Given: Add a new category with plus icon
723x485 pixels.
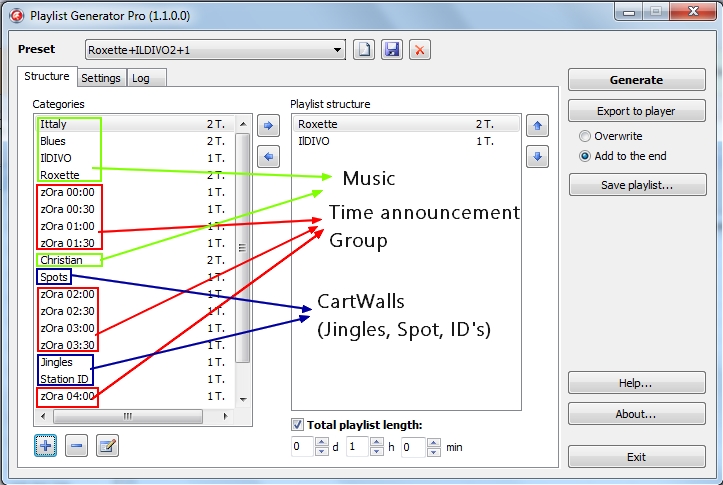Looking at the screenshot, I should pyautogui.click(x=46, y=446).
